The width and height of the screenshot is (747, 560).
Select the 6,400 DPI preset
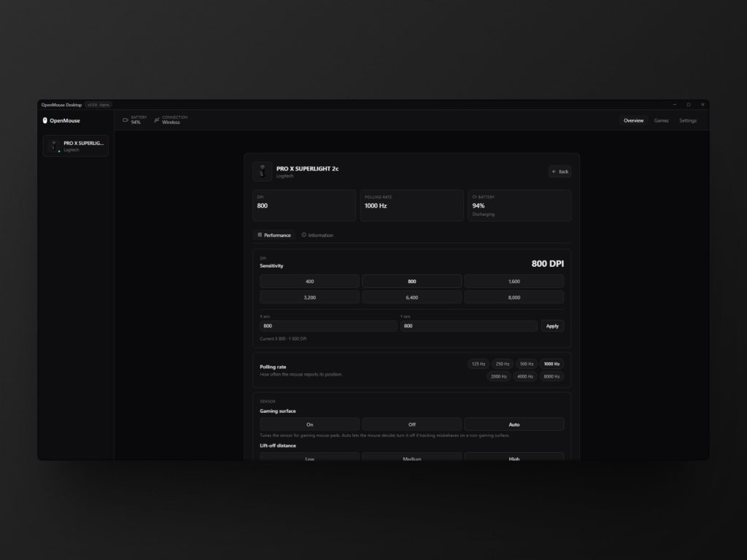411,297
